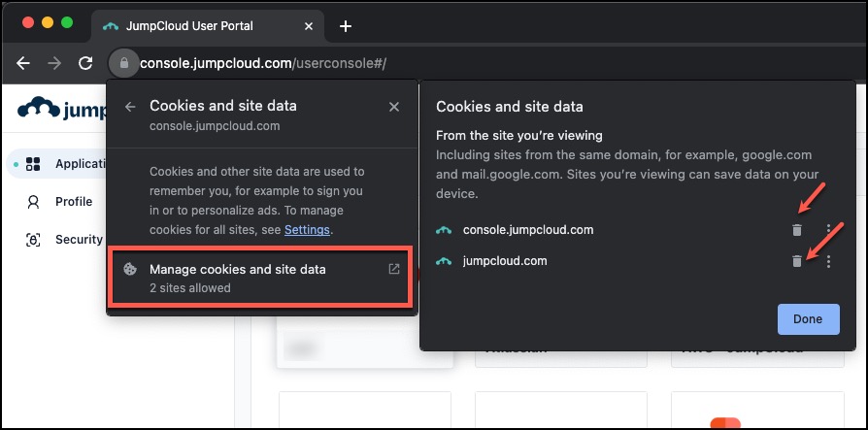Reload the page
Viewport: 868px width, 430px height.
tap(85, 63)
